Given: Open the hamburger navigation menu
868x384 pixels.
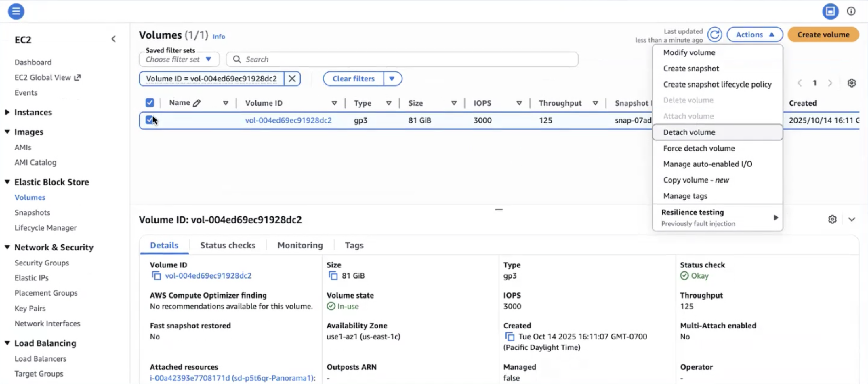Looking at the screenshot, I should click(16, 11).
